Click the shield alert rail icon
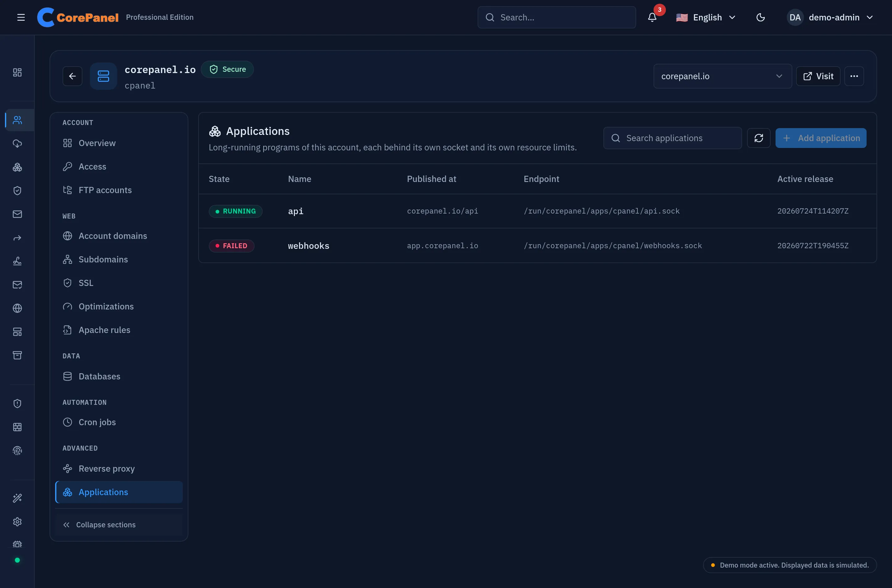Viewport: 892px width, 588px height. [17, 404]
